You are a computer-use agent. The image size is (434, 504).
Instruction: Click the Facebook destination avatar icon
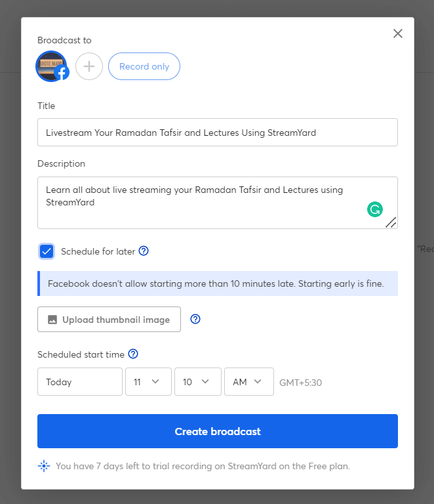click(x=52, y=66)
